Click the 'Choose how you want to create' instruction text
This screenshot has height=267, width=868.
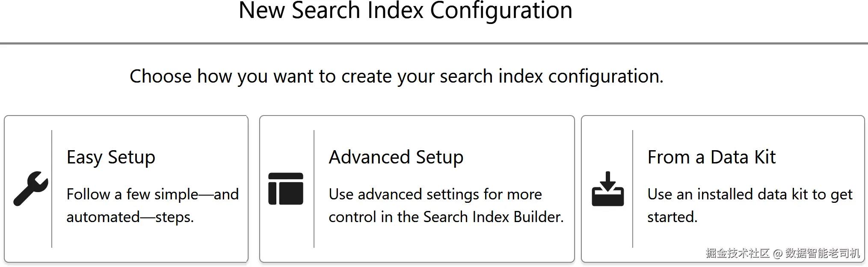[396, 76]
